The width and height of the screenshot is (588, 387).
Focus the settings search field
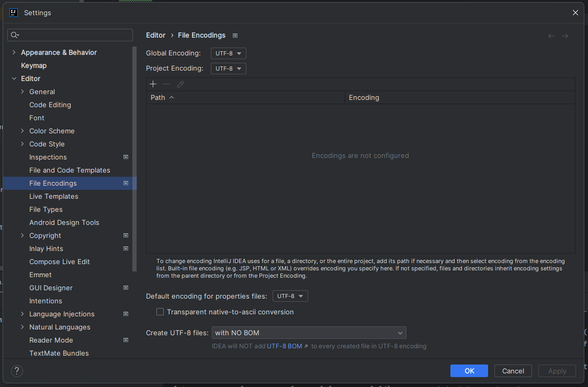pyautogui.click(x=70, y=35)
